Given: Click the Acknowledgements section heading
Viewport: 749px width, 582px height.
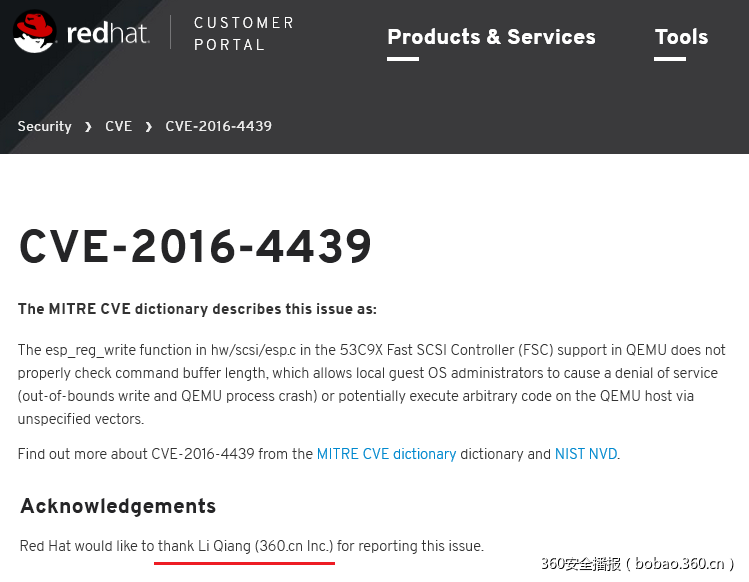Looking at the screenshot, I should coord(118,506).
